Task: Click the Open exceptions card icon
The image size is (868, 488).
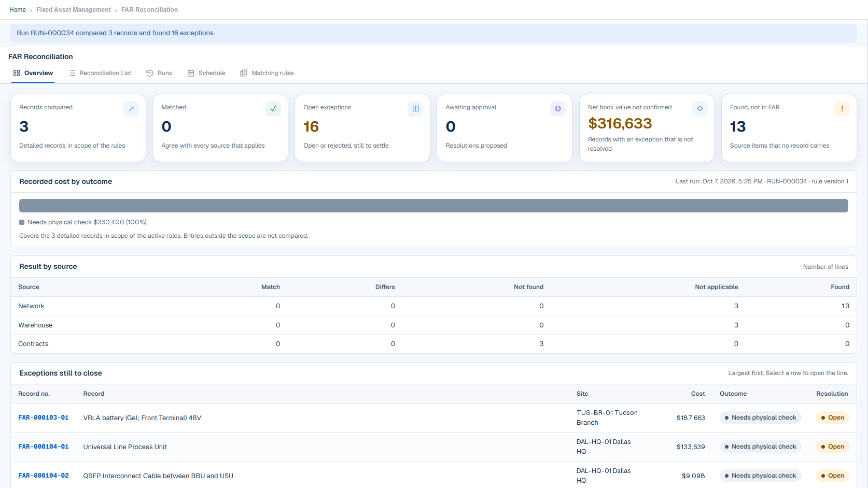Action: (415, 109)
